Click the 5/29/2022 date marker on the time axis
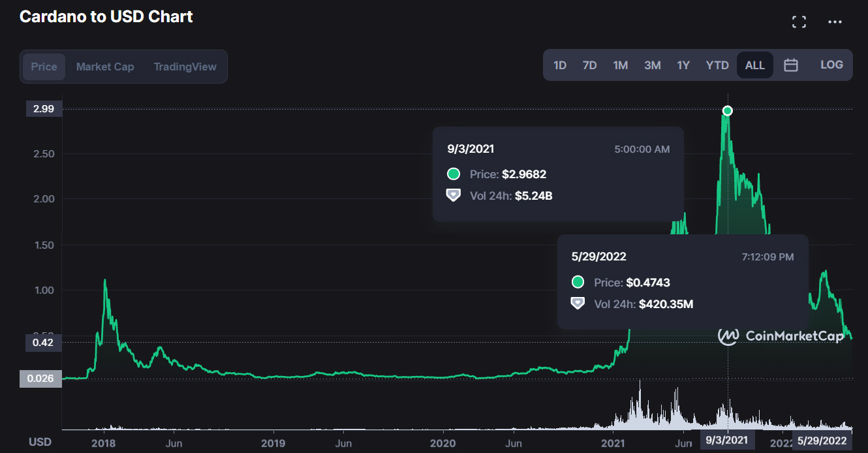Screen dimensions: 868x453 click(823, 442)
